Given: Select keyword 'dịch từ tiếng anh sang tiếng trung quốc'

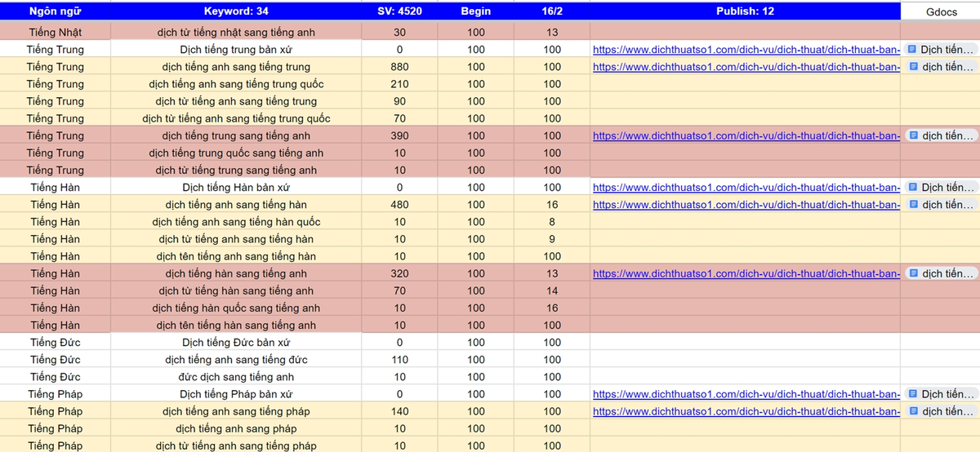Looking at the screenshot, I should [x=236, y=118].
